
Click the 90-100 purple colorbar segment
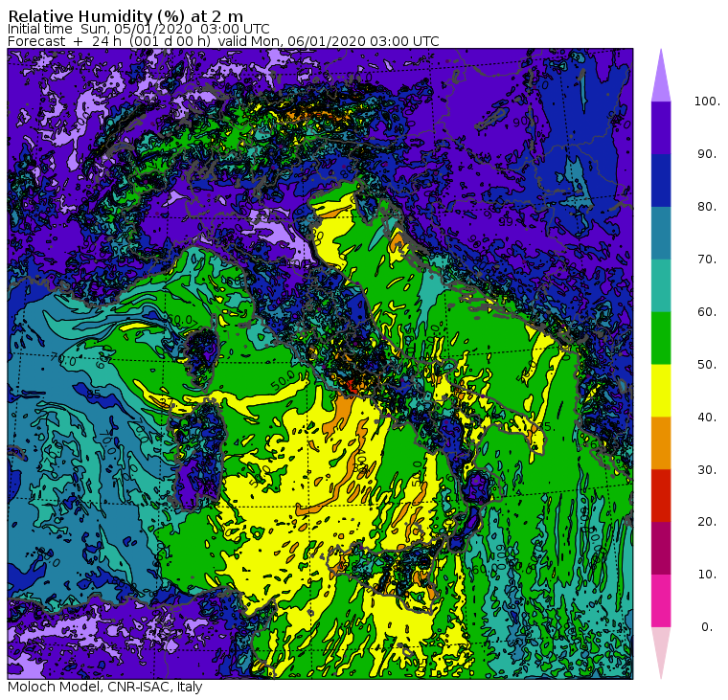pyautogui.click(x=661, y=127)
